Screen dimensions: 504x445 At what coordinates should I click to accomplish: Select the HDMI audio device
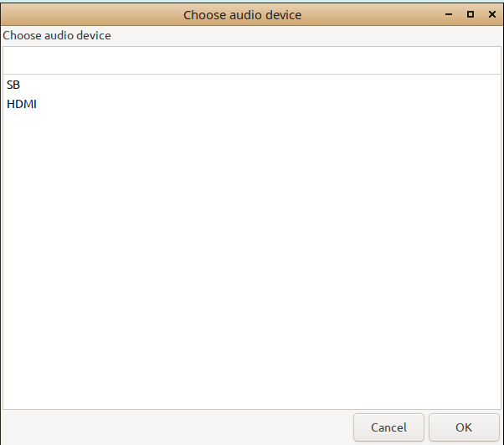[x=22, y=105]
